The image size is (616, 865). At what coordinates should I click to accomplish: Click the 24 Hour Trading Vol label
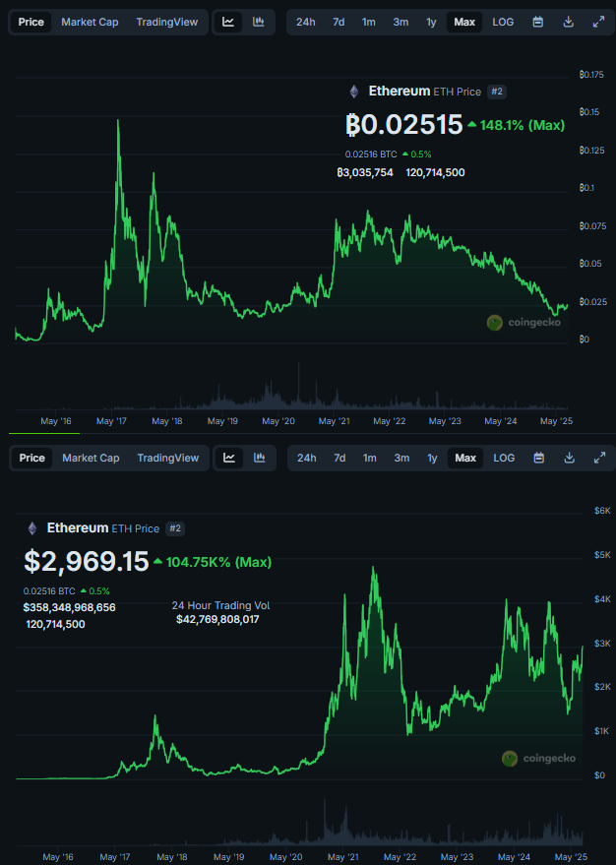220,606
